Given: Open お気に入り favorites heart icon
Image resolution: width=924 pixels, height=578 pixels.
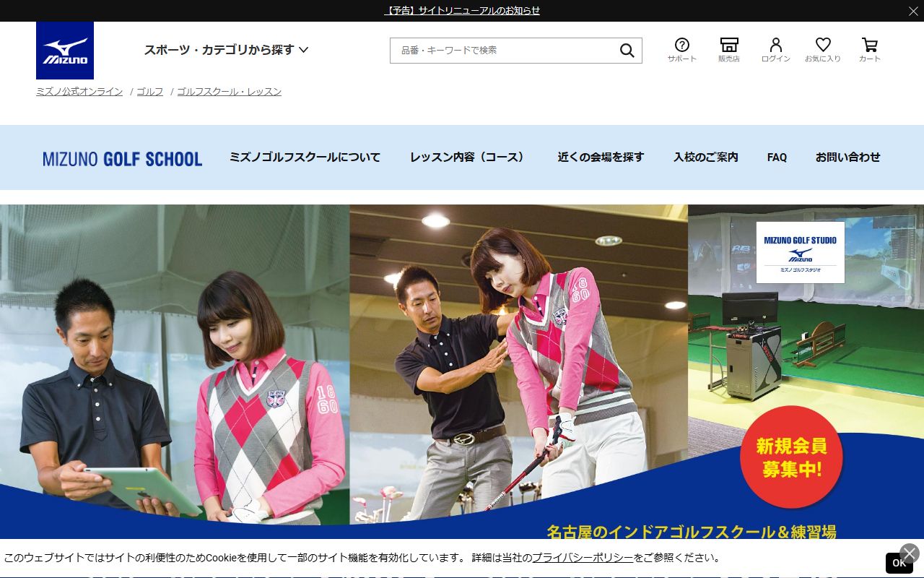Looking at the screenshot, I should point(823,50).
